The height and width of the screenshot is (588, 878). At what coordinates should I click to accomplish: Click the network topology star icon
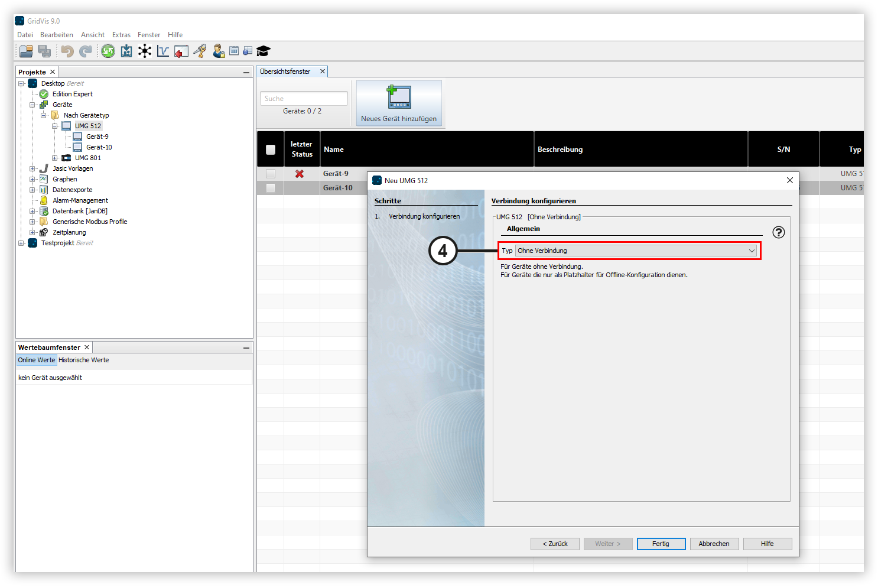click(145, 51)
